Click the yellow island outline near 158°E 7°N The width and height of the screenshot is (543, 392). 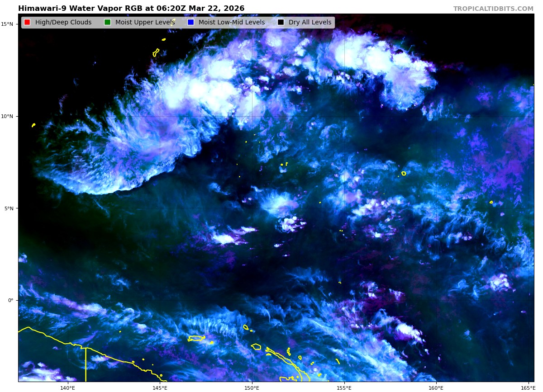(404, 173)
